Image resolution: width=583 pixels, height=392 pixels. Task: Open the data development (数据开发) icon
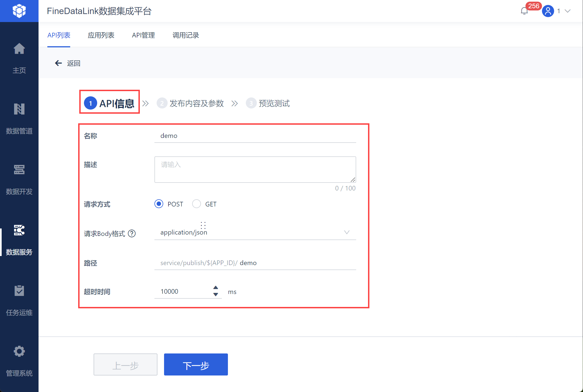tap(19, 170)
